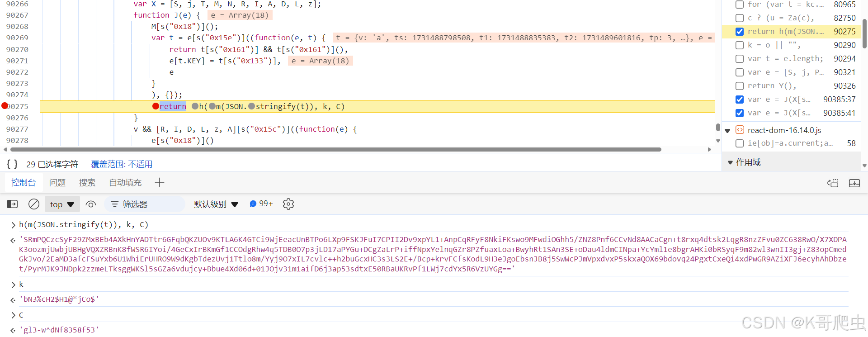
Task: Click the 筛选器 filter input field
Action: [x=145, y=204]
